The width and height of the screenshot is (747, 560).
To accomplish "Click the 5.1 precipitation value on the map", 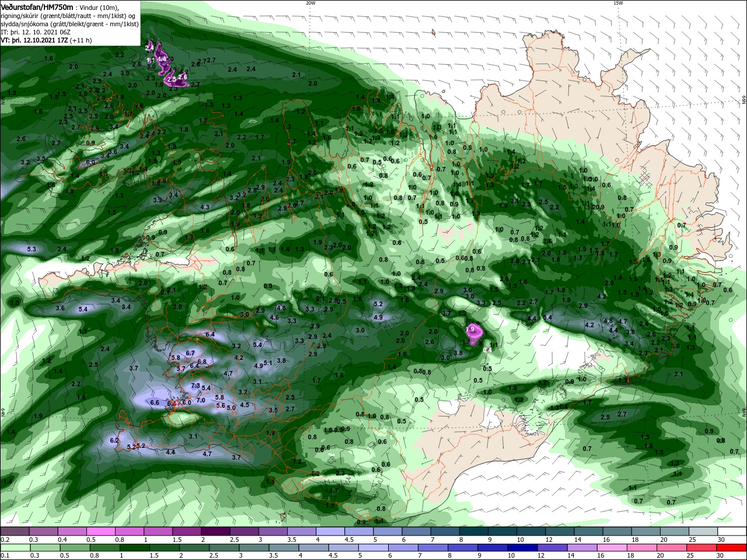I will point(268,363).
